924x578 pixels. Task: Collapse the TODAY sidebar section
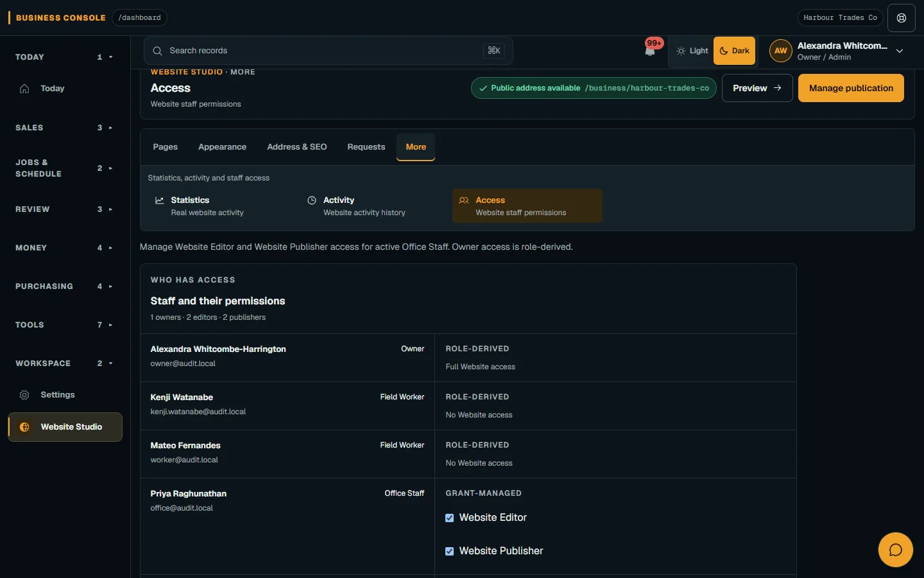click(65, 57)
